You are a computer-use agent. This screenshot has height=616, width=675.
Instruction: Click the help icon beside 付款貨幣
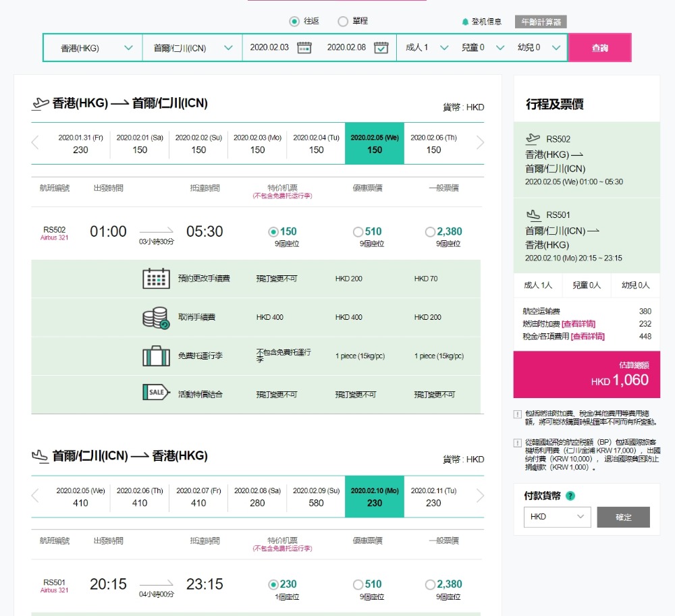[570, 496]
